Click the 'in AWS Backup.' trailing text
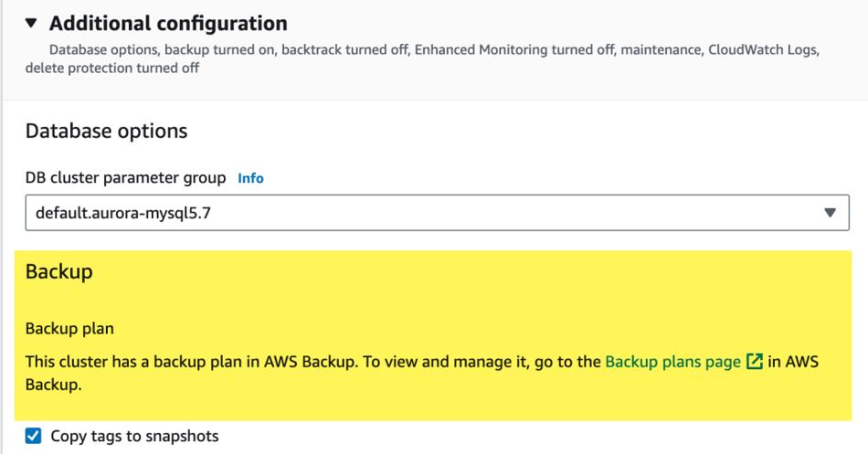 [x=422, y=373]
